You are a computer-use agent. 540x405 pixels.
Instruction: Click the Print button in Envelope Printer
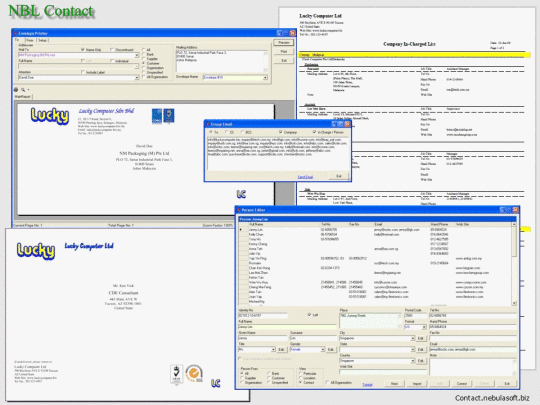click(284, 51)
